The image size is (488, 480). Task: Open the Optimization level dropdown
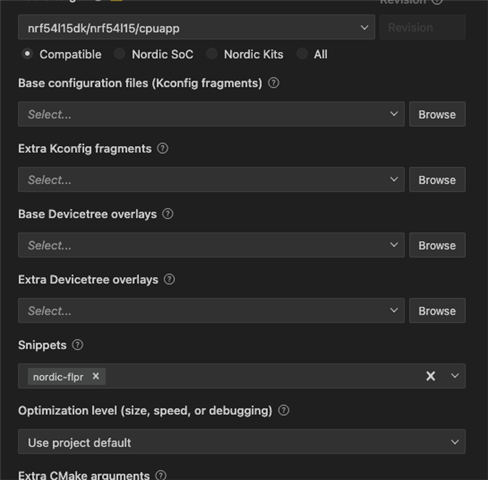click(x=242, y=442)
